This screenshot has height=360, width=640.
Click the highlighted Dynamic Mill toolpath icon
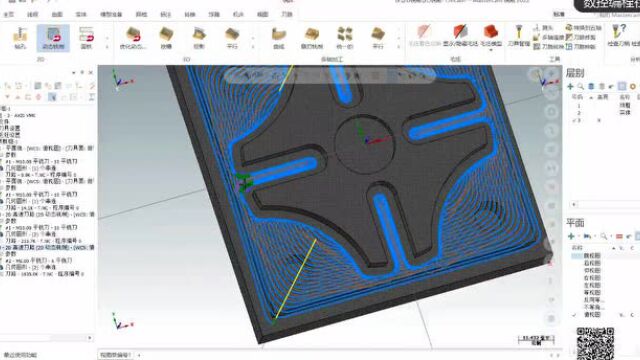53,38
